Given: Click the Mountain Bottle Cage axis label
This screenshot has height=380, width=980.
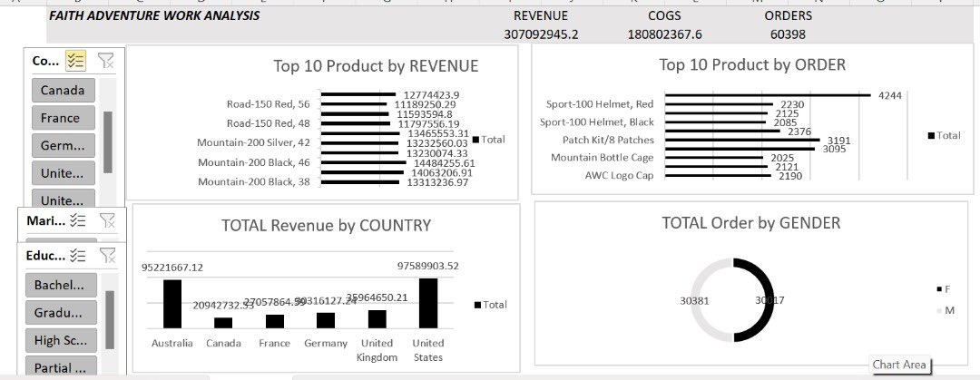Looking at the screenshot, I should (x=602, y=158).
